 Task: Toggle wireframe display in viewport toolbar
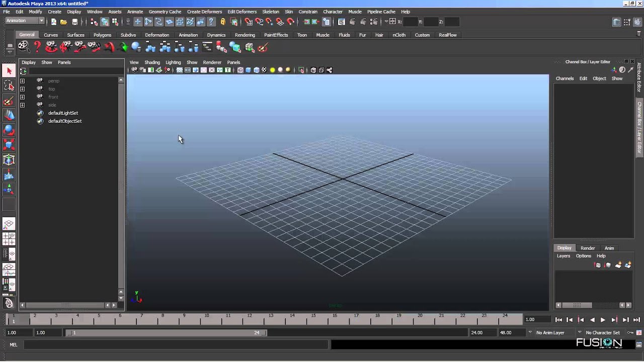point(240,70)
